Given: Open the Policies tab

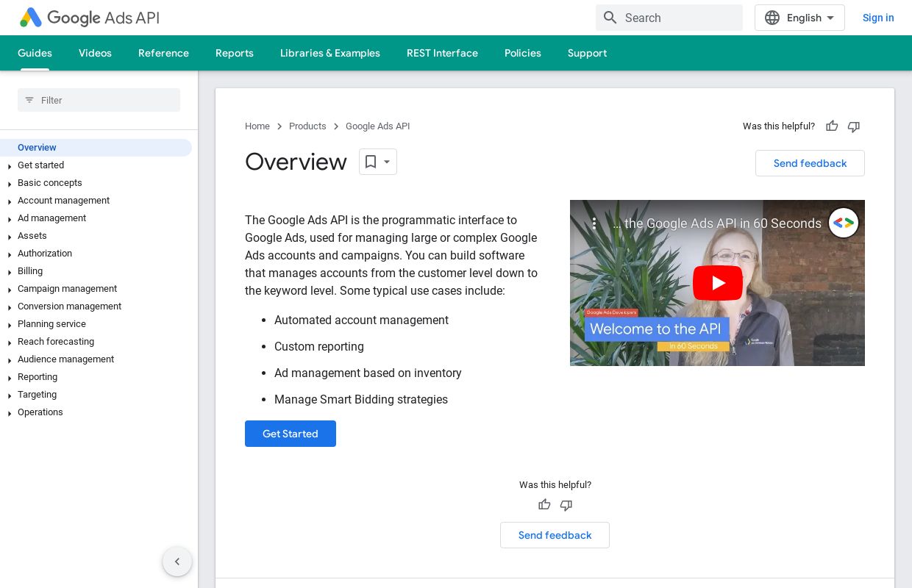Looking at the screenshot, I should point(523,53).
